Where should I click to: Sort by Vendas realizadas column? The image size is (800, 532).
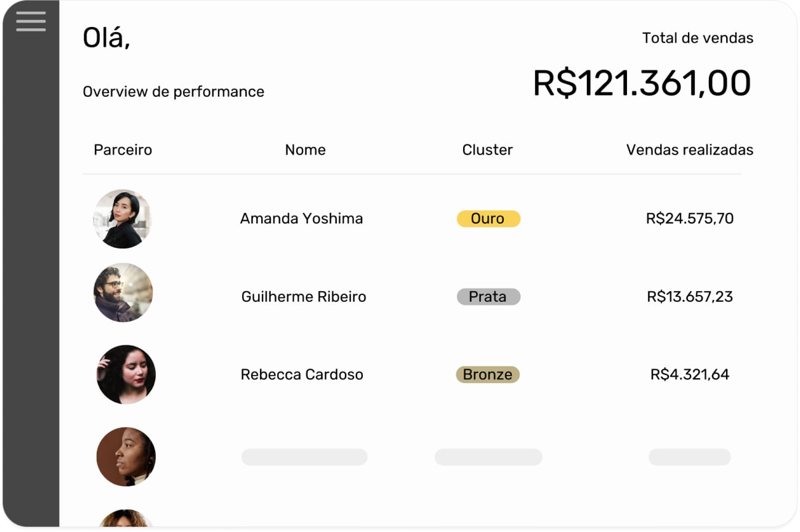tap(689, 150)
